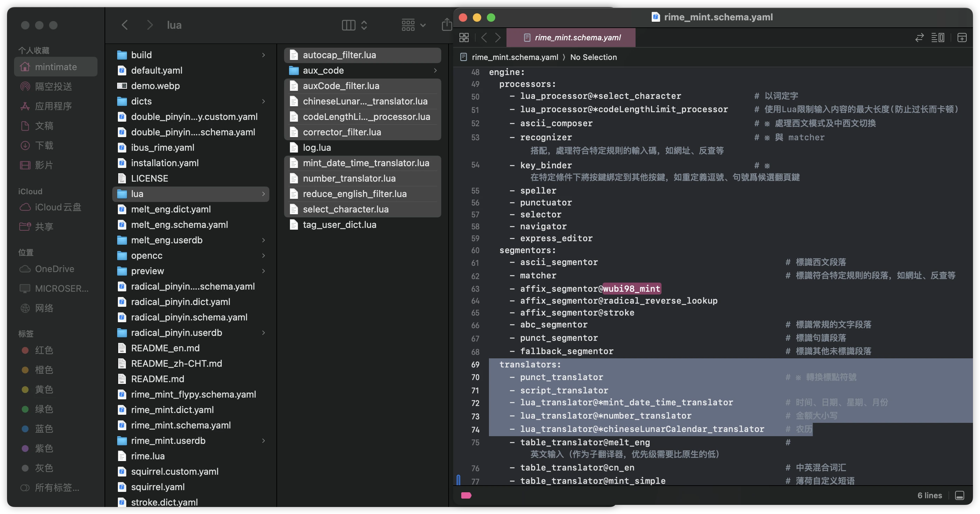The width and height of the screenshot is (980, 514).
Task: Select LICENSE file
Action: point(191,178)
